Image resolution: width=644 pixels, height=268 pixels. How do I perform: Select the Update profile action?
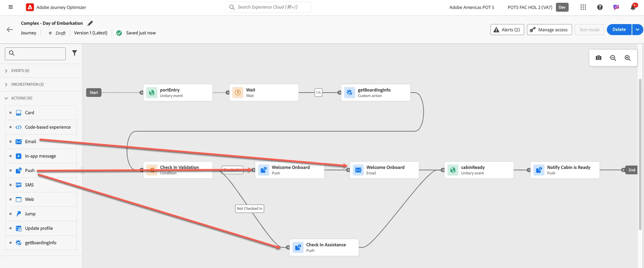41,228
